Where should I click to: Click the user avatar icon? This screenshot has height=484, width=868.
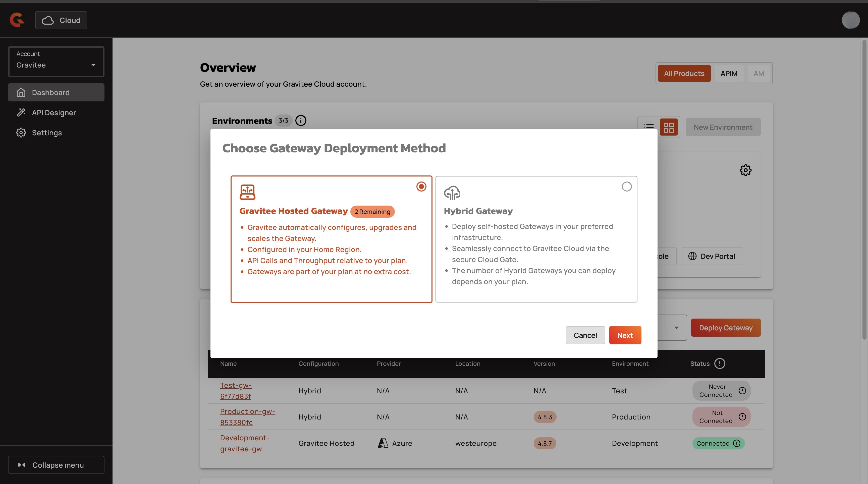point(850,20)
